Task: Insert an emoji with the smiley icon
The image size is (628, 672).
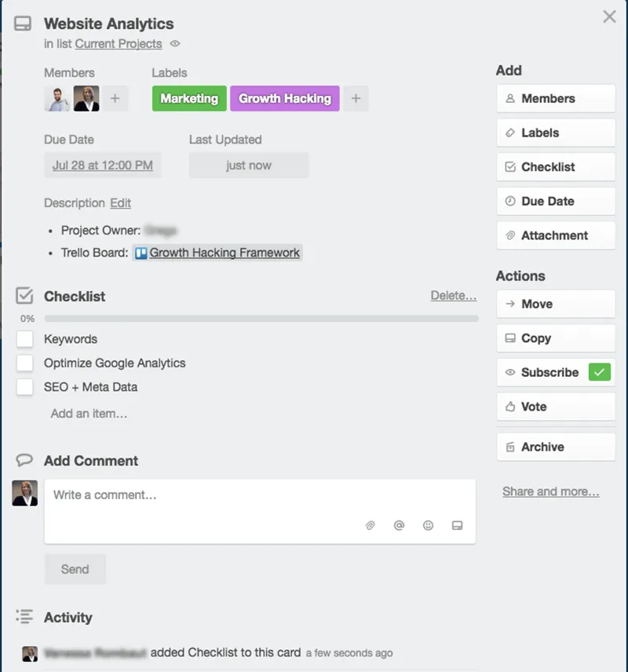Action: click(428, 525)
